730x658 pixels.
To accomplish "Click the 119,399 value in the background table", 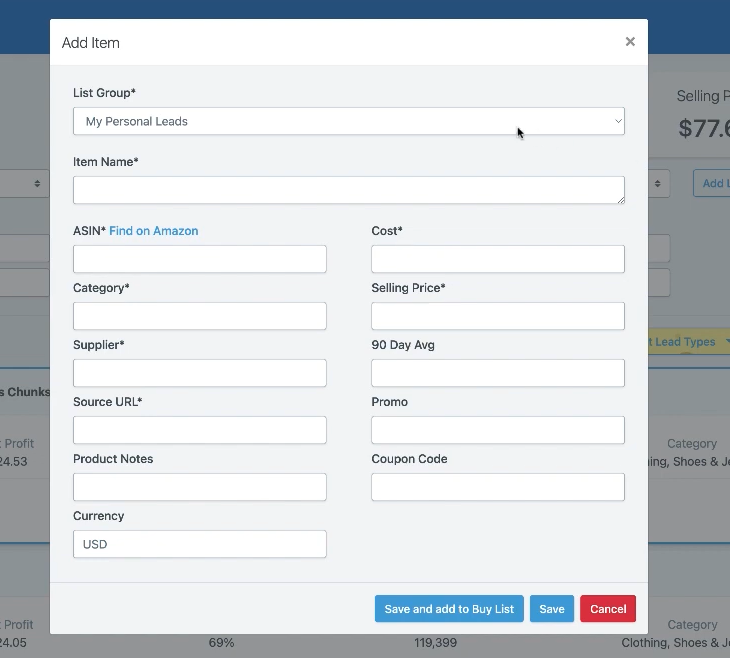I will pyautogui.click(x=435, y=643).
